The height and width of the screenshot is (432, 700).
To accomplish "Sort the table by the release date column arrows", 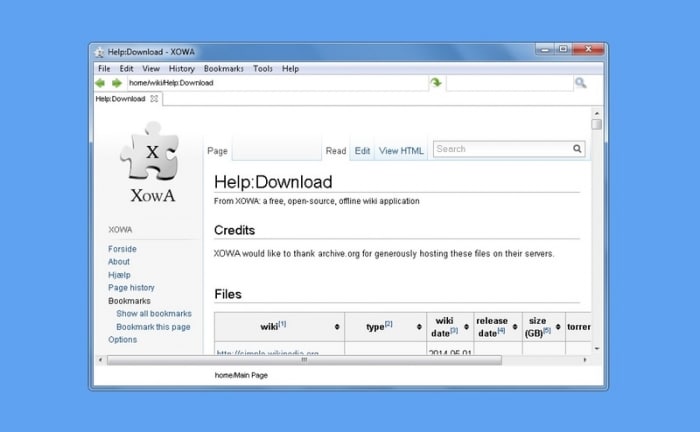I will (515, 327).
